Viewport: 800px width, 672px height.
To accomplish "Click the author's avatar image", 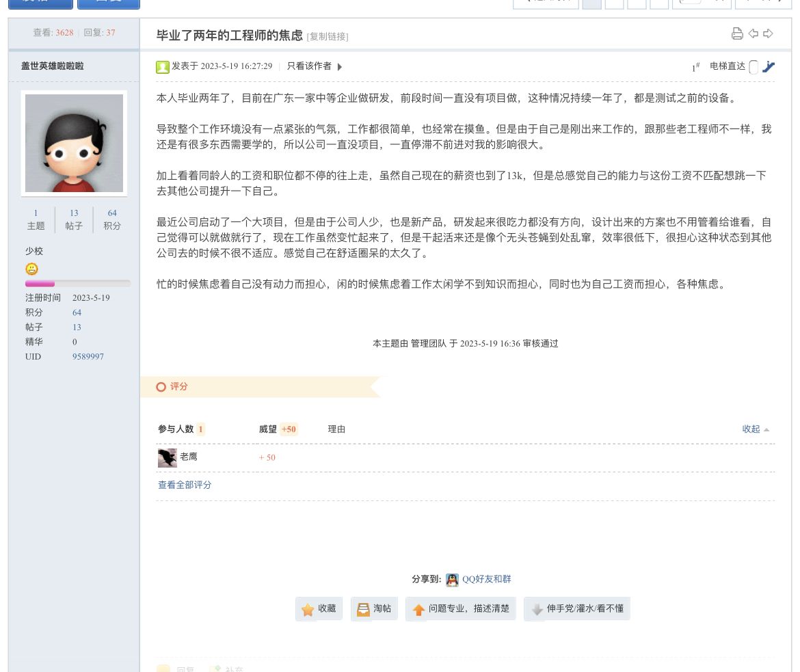I will pos(74,143).
